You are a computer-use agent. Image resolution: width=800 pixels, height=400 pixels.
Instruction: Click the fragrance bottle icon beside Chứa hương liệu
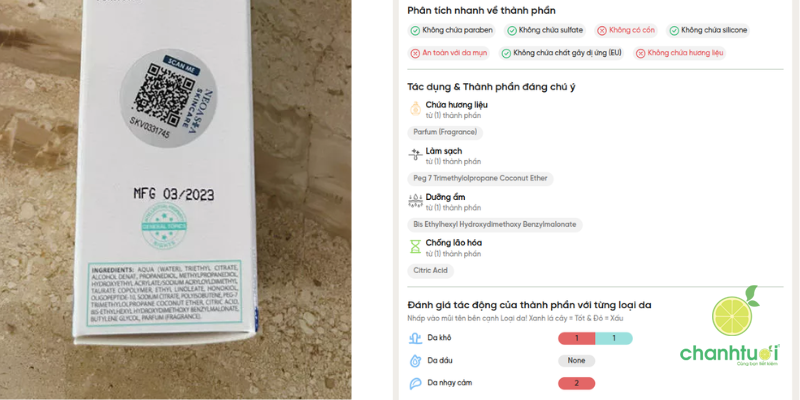[415, 109]
